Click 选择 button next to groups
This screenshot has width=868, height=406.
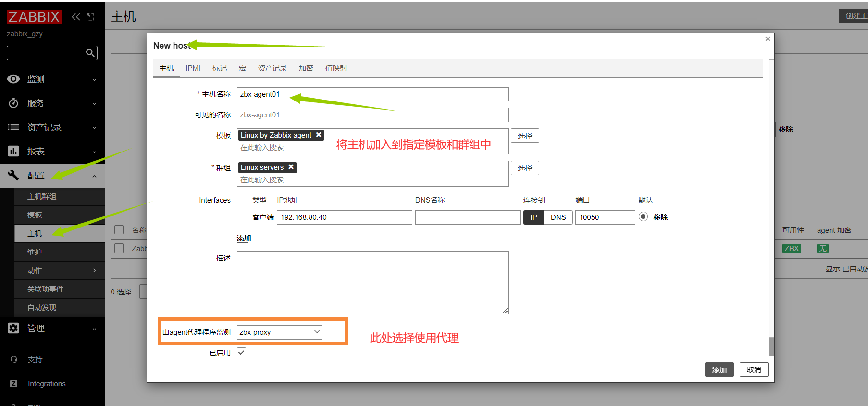525,168
